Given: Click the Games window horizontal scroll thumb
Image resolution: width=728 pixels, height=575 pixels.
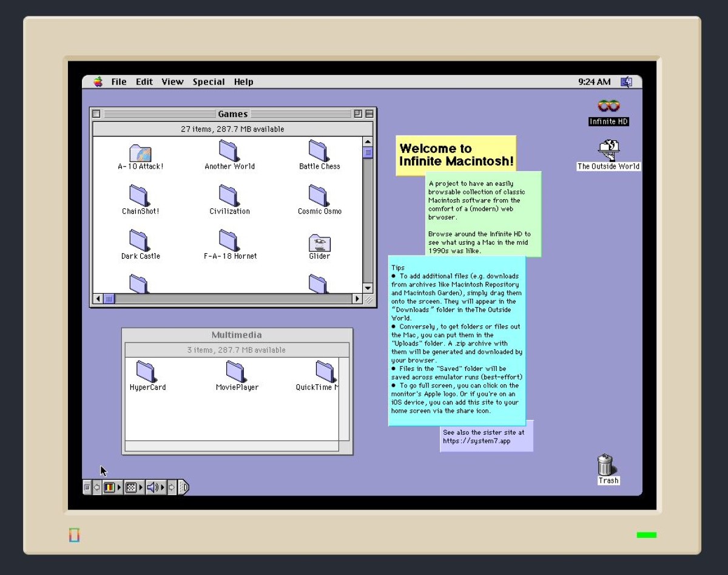Looking at the screenshot, I should [109, 299].
